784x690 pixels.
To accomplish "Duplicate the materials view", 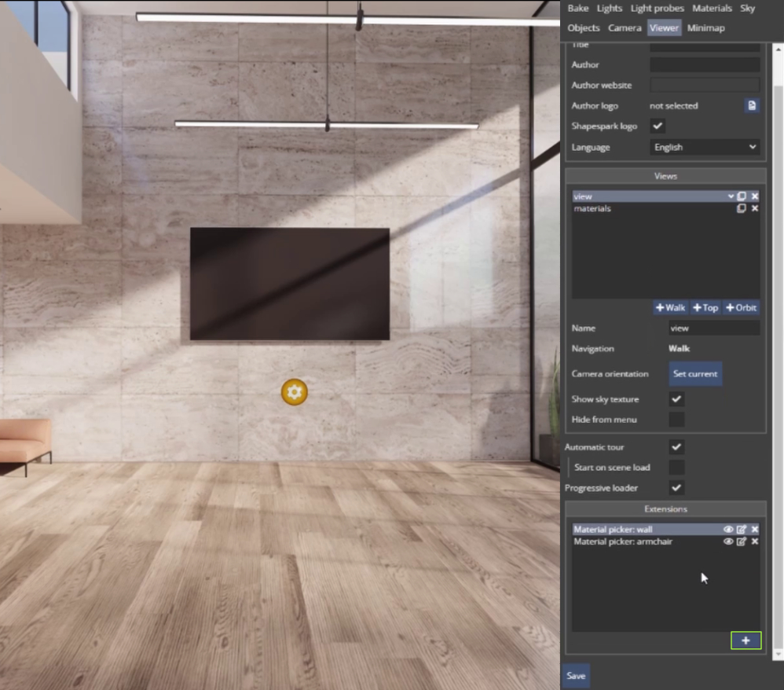I will tap(743, 208).
